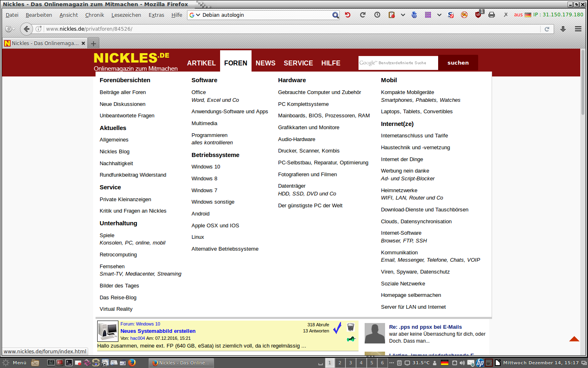588x368 pixels.
Task: Click the search magnifier icon in search box
Action: (x=335, y=15)
